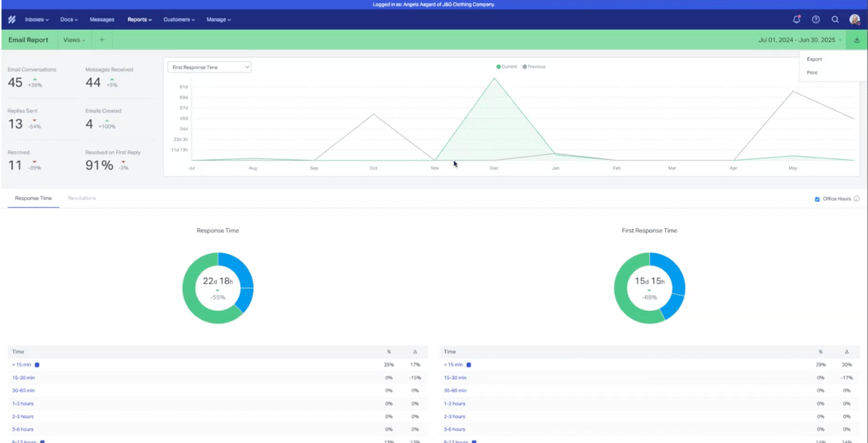Open '15-30 min' link in First Response Time table
The height and width of the screenshot is (443, 868).
455,378
